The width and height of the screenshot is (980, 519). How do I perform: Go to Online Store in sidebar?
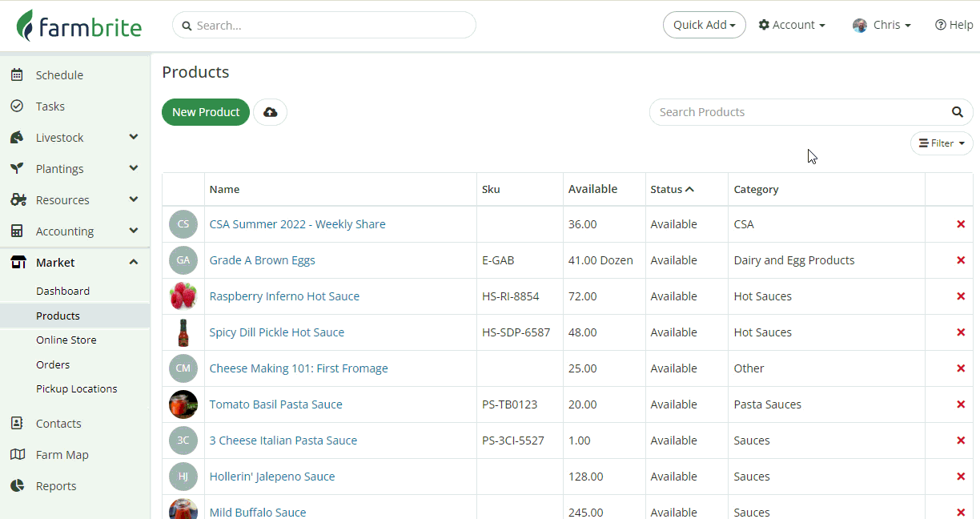coord(66,340)
